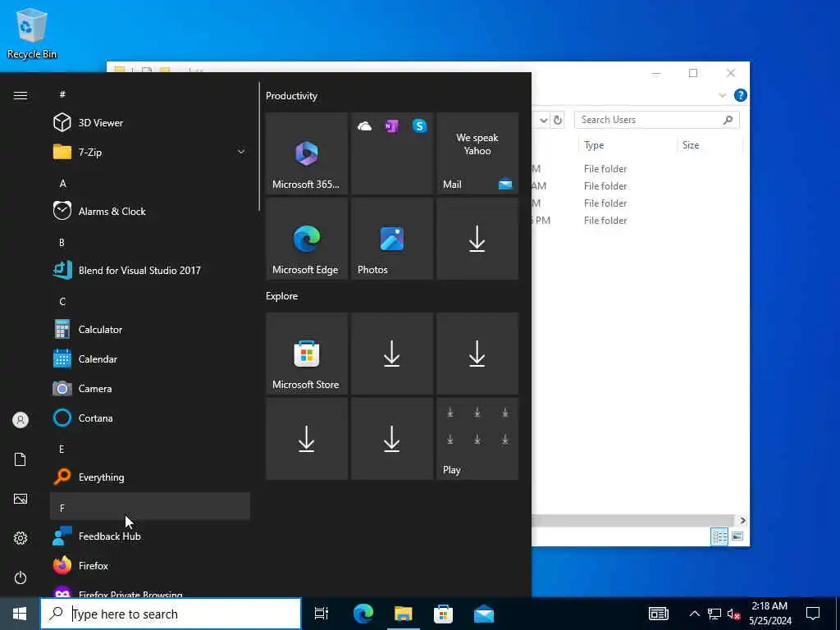Switch Explorer to details view

coord(719,536)
